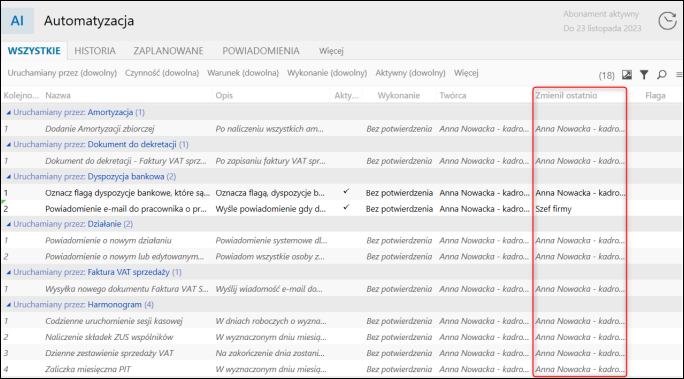Switch to the HISTORIA tab
This screenshot has width=684, height=379.
[x=95, y=51]
